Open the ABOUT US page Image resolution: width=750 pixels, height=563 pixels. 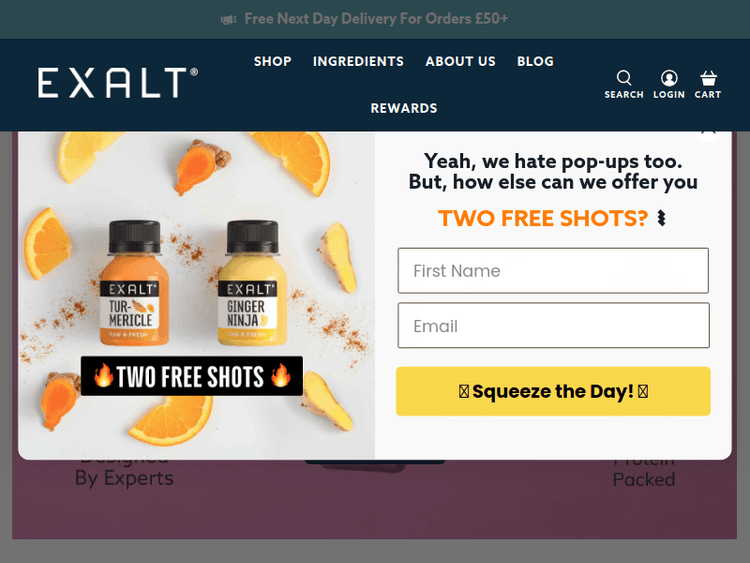coord(460,61)
